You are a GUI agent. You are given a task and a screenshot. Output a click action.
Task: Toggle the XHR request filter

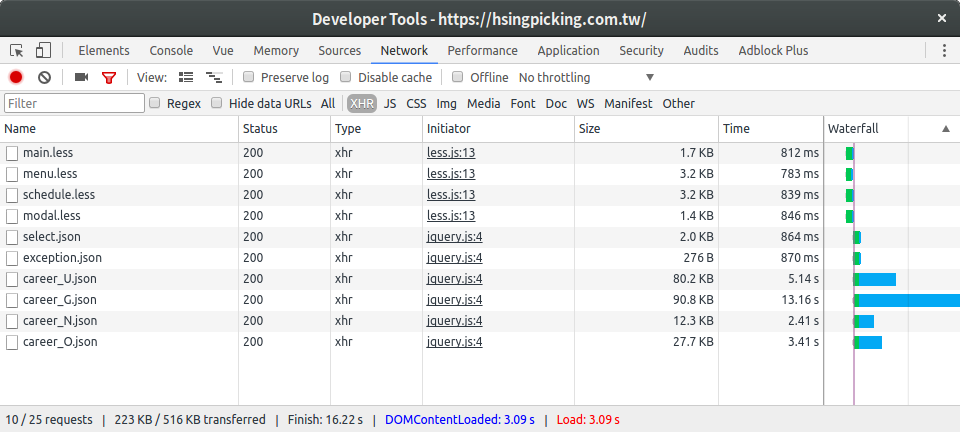(x=362, y=103)
